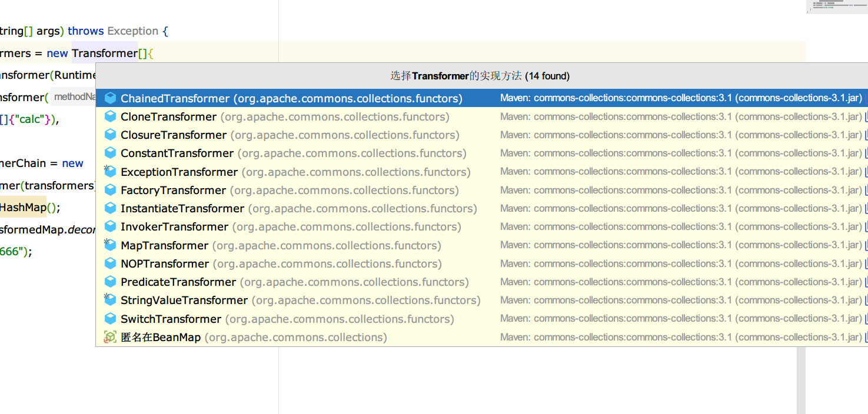Choose 匿名在BeanMap implementation entry
Viewport: 868px width, 414px height.
point(481,337)
